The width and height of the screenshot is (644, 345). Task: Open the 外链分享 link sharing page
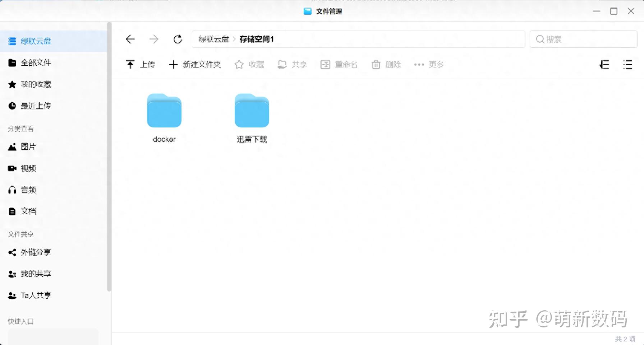click(x=36, y=252)
